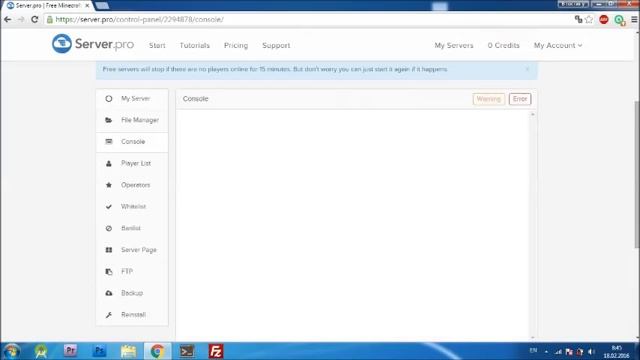Click the Console sidebar icon
Viewport: 640px width, 360px height.
109,142
